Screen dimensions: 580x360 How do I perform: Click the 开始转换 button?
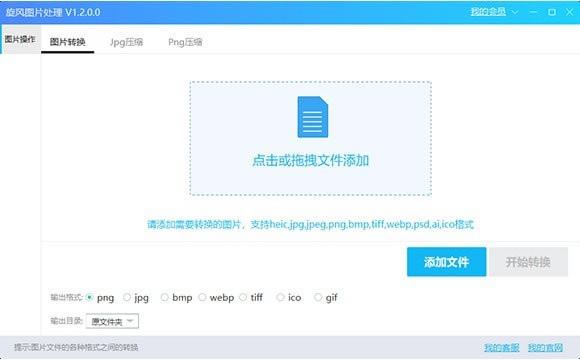click(528, 262)
